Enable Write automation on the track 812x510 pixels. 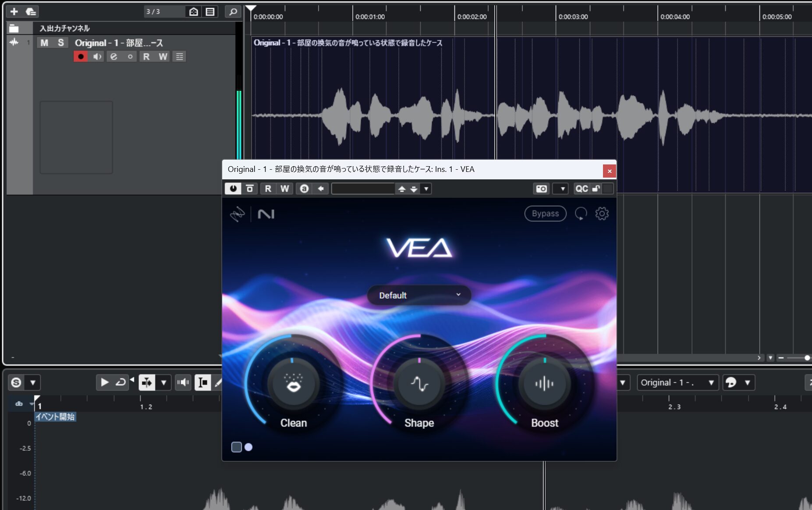[163, 57]
